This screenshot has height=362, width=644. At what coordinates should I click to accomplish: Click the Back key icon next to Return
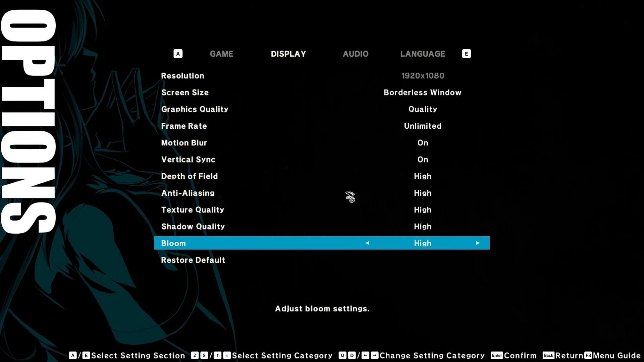[548, 355]
